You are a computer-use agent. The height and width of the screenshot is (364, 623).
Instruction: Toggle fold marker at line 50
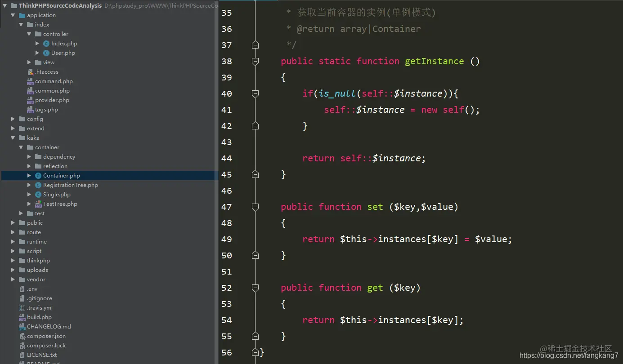pyautogui.click(x=255, y=255)
